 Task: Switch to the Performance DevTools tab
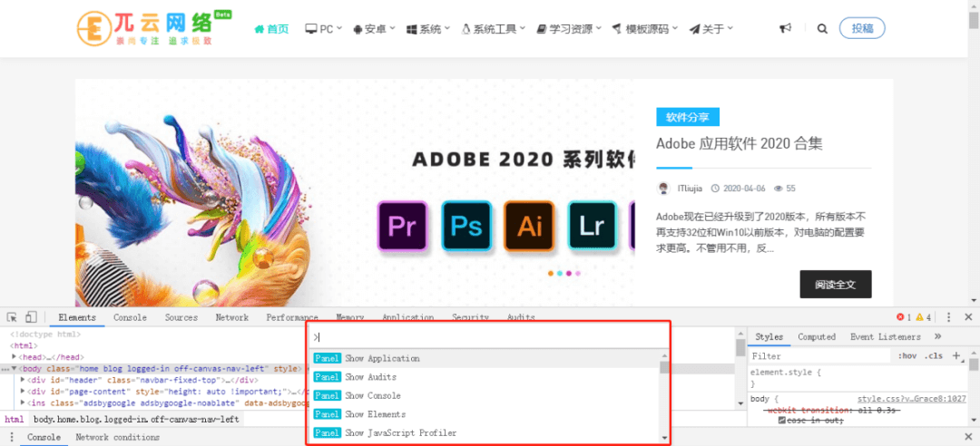coord(292,317)
